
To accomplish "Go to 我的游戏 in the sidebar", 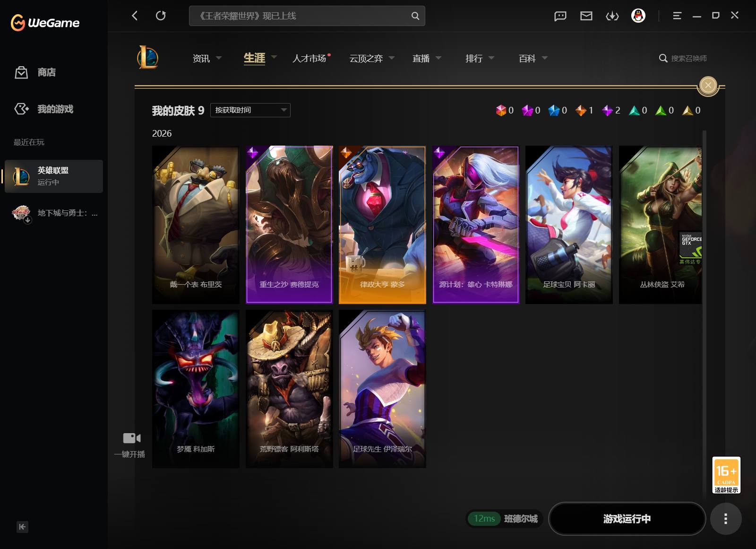I will coord(55,109).
